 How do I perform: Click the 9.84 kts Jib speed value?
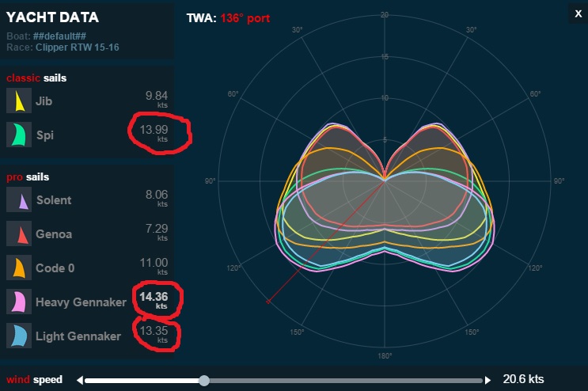point(157,99)
